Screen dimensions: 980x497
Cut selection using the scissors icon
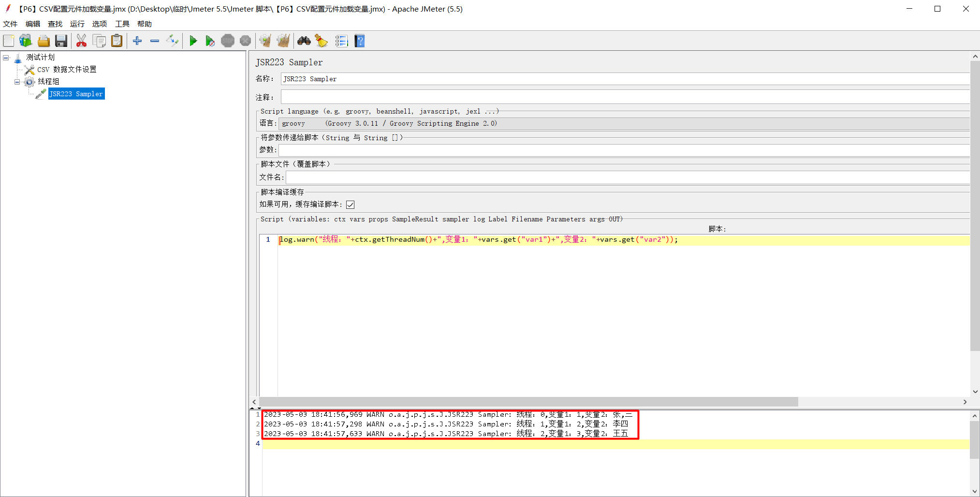(x=81, y=41)
